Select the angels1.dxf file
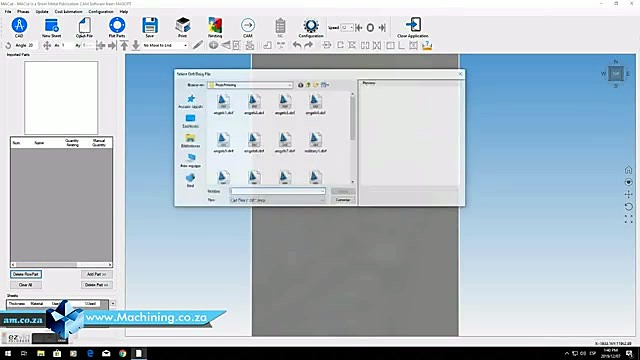Viewport: 640px width, 360px height. (223, 104)
